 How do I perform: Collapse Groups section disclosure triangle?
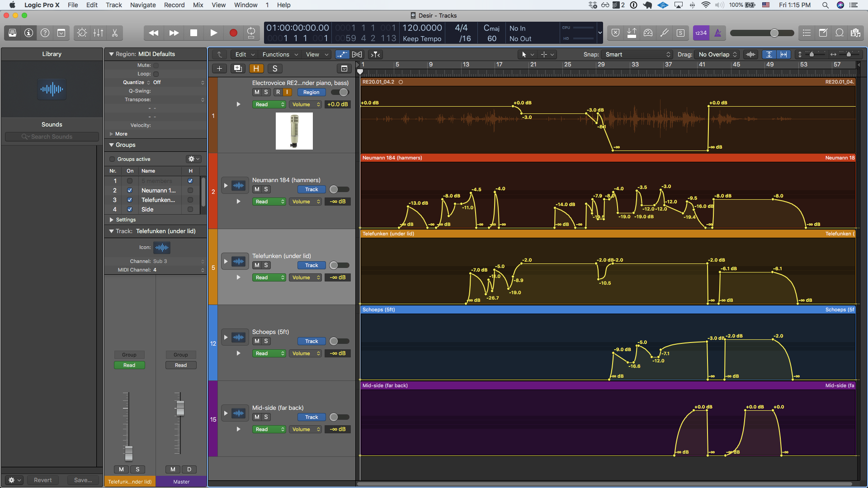[x=111, y=145]
